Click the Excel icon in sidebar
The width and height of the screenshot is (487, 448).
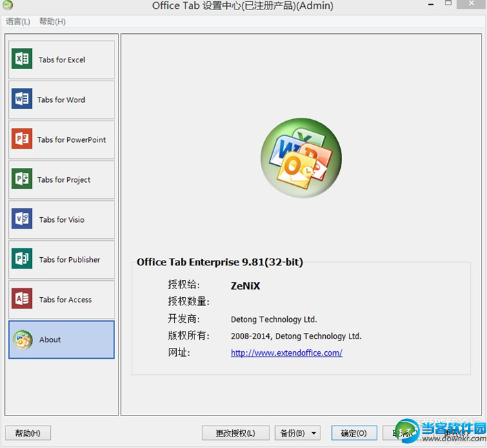[x=22, y=59]
